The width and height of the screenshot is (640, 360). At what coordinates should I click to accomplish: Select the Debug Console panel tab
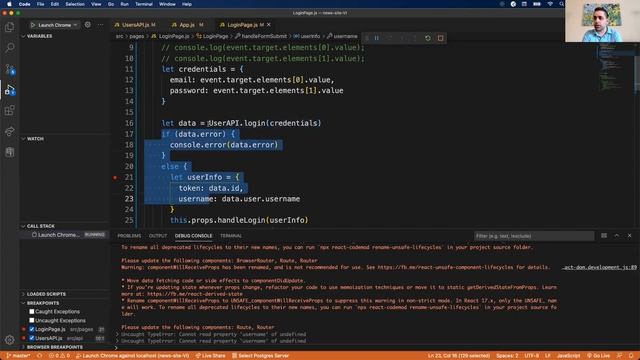[x=193, y=236]
